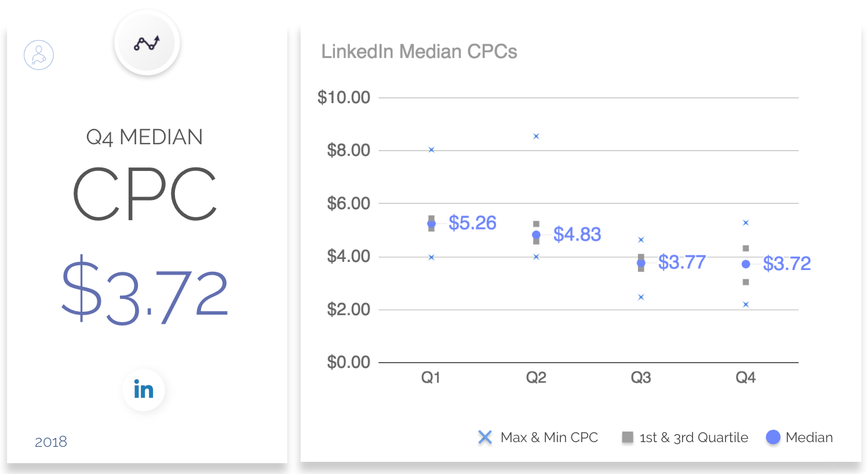This screenshot has height=474, width=868.
Task: Click the Max & Min CPC legend cross icon
Action: pos(485,437)
